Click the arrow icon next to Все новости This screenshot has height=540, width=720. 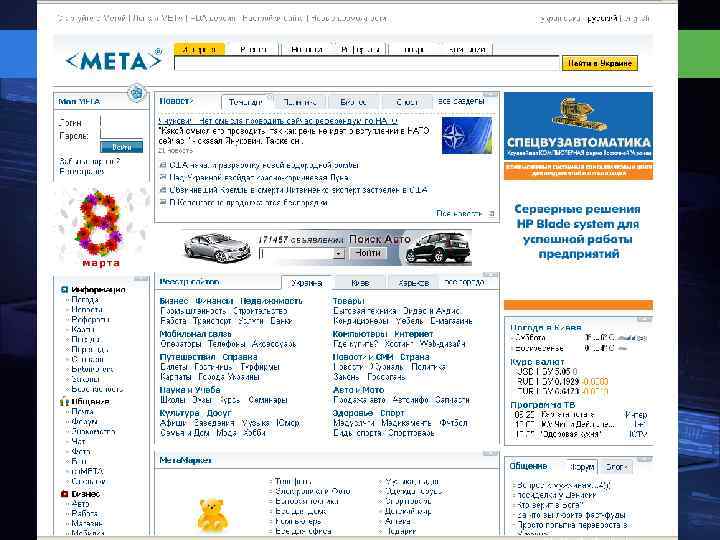pos(491,214)
